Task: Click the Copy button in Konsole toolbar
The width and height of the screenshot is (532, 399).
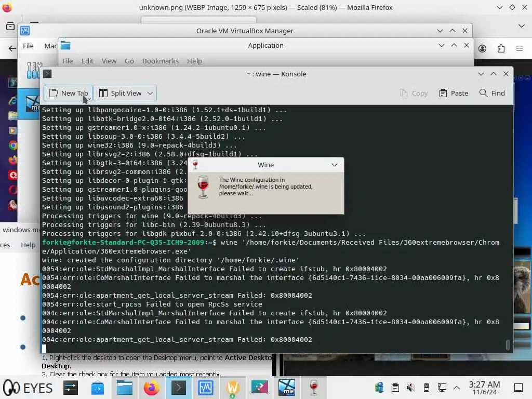Action: click(414, 94)
